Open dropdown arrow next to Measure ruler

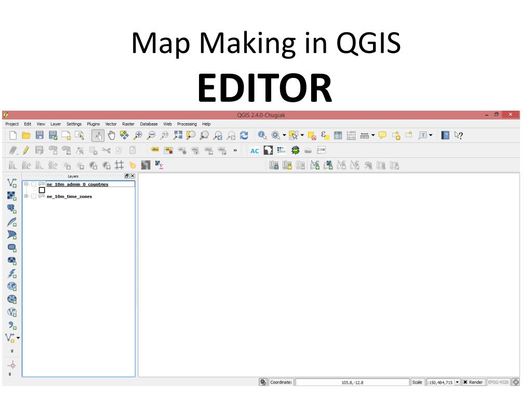point(373,135)
